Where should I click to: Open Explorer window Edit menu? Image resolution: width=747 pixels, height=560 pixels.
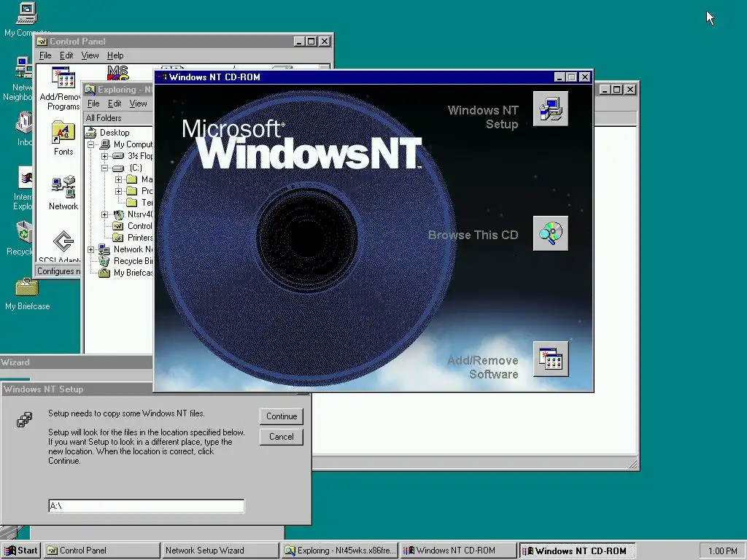pyautogui.click(x=115, y=104)
